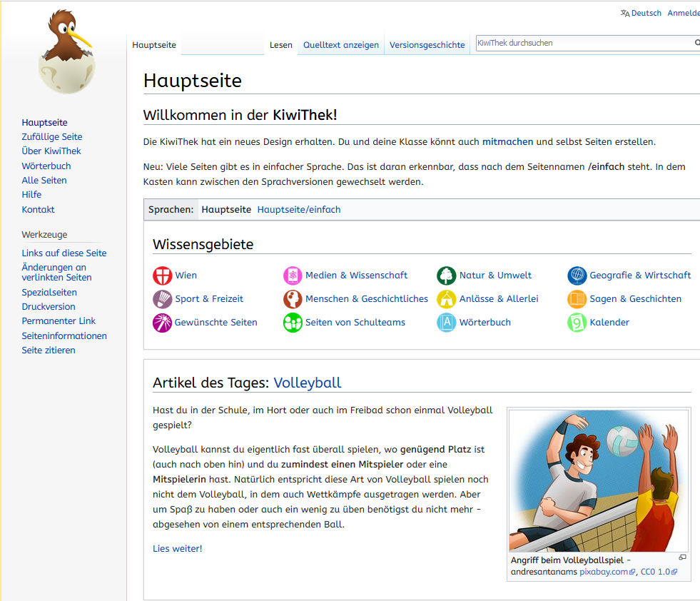Open Menschen & Geschichtliches text link
Viewport: 700px width, 601px height.
point(367,299)
